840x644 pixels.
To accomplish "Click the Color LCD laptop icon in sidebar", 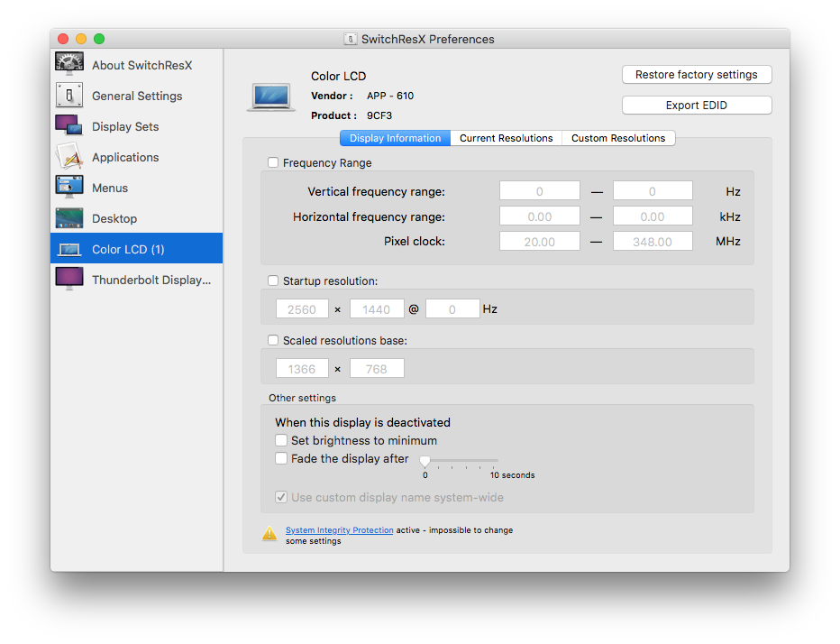I will pyautogui.click(x=69, y=249).
